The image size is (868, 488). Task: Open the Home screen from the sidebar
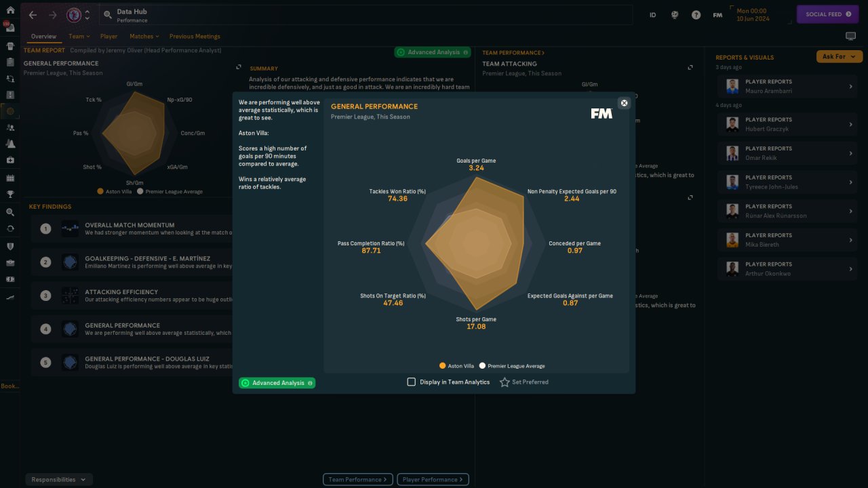pyautogui.click(x=10, y=11)
